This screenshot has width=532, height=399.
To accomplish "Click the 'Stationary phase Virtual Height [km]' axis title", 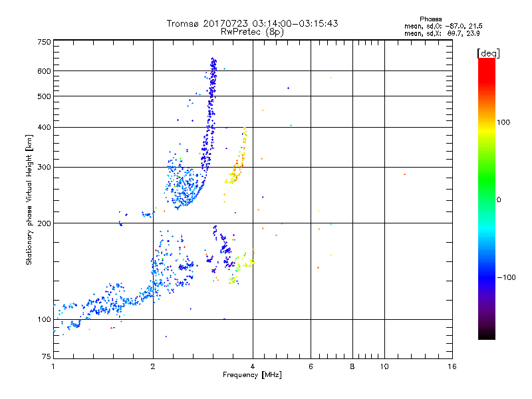I will [x=29, y=199].
